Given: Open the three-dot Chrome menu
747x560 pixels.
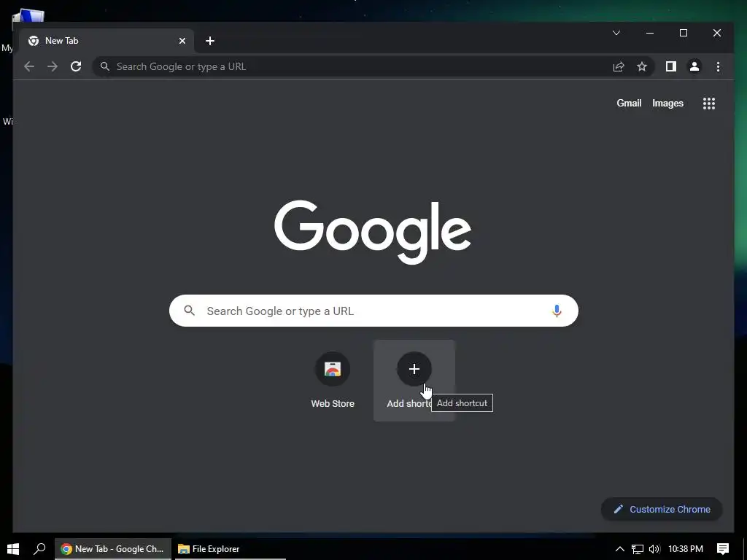Looking at the screenshot, I should pos(718,66).
